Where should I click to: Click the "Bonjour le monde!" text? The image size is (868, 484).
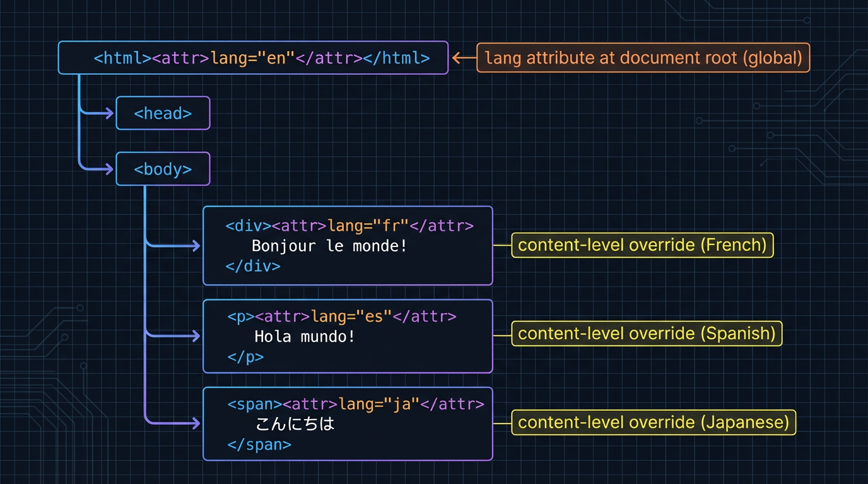pos(329,246)
